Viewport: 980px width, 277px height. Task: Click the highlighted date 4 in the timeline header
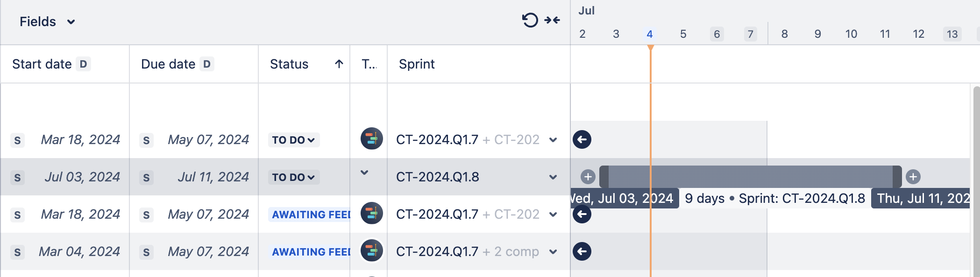click(x=649, y=34)
